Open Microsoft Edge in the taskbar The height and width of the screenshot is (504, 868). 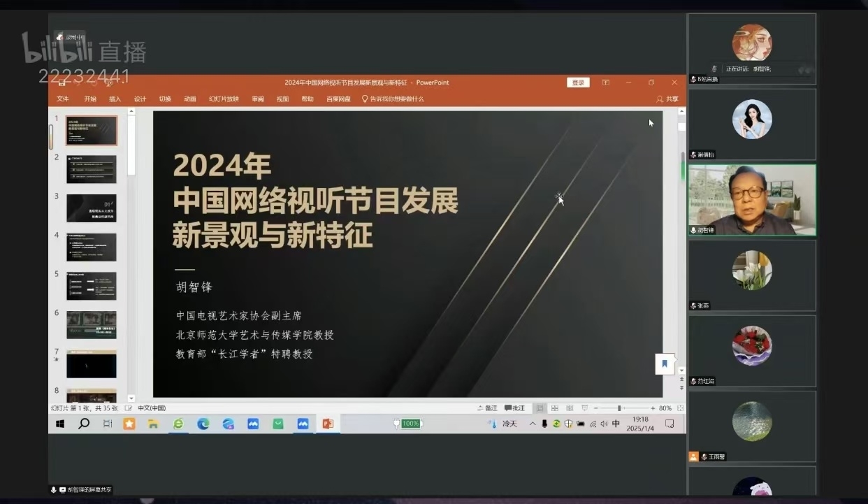(x=203, y=424)
